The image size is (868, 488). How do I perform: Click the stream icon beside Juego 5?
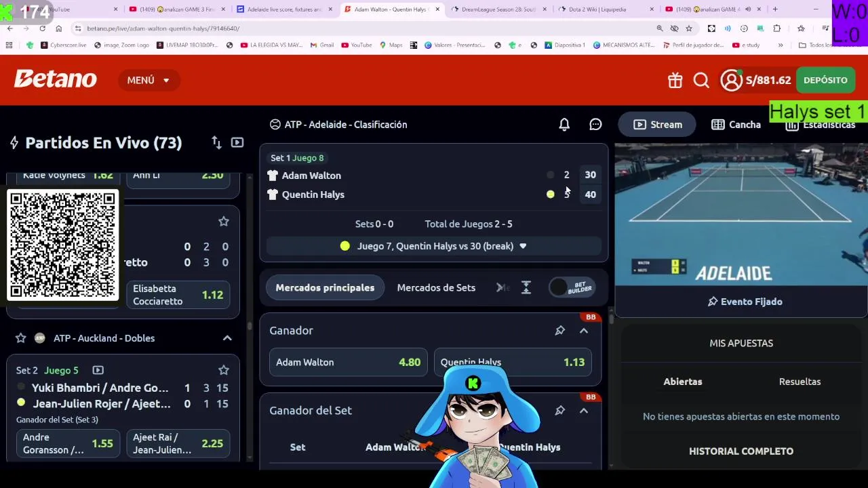point(98,370)
